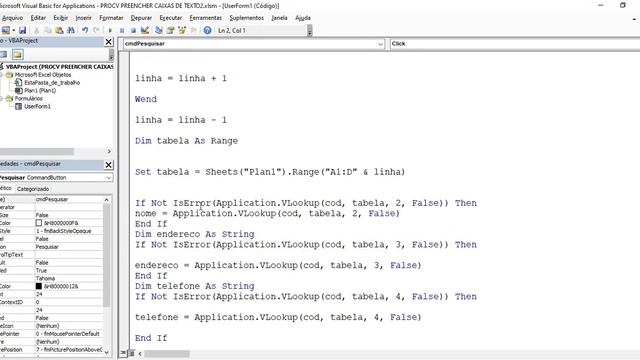Viewport: 640px width, 360px height.
Task: Click the code window scroll left arrow
Action: [x=140, y=353]
